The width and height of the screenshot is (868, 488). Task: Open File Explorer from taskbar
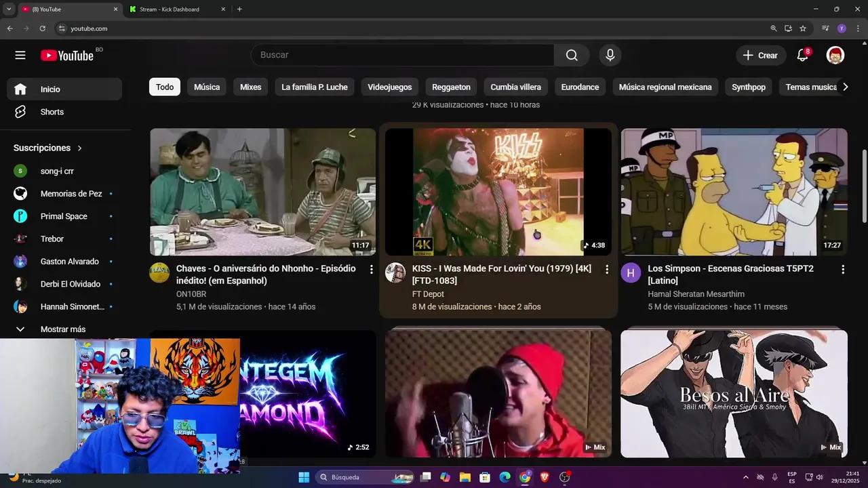(465, 477)
